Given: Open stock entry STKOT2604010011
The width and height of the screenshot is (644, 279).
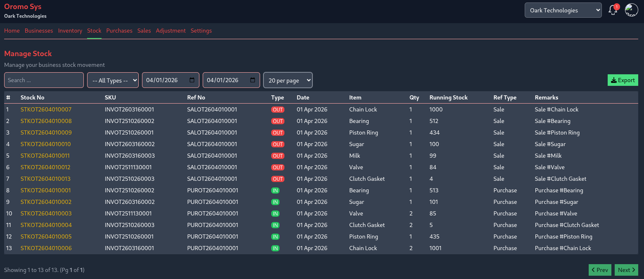Looking at the screenshot, I should [45, 156].
